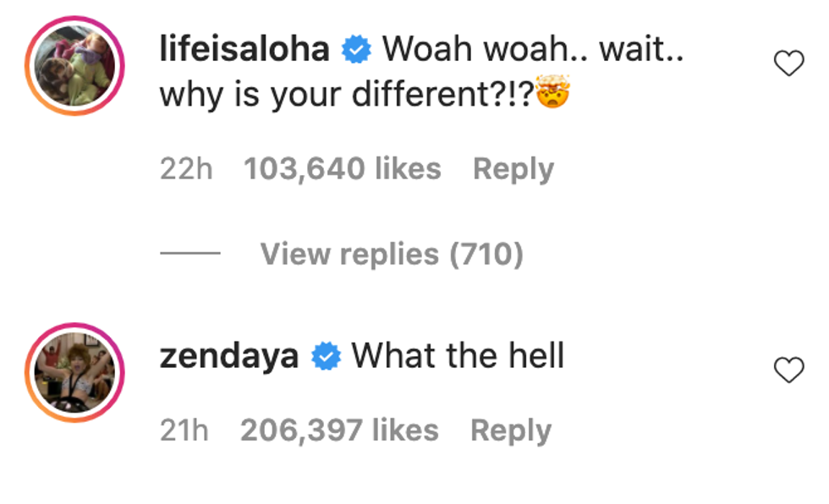Open zendaya's profile picture story
Image resolution: width=829 pixels, height=504 pixels.
[x=75, y=371]
